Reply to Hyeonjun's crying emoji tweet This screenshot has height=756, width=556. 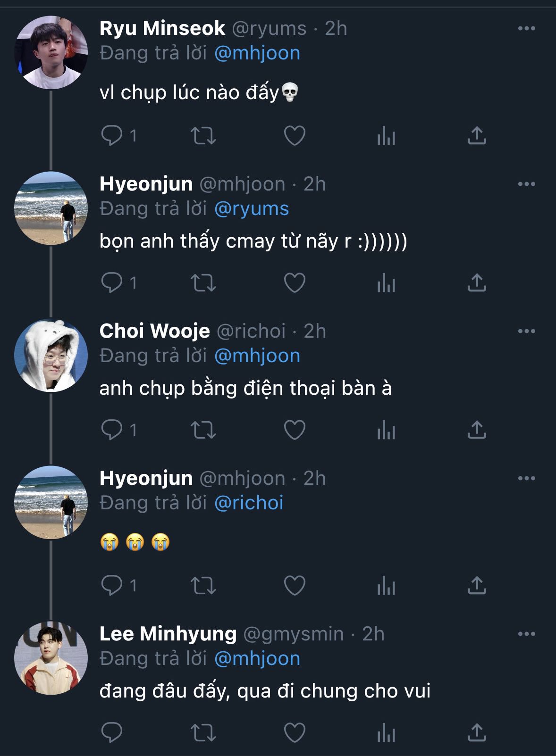[112, 586]
